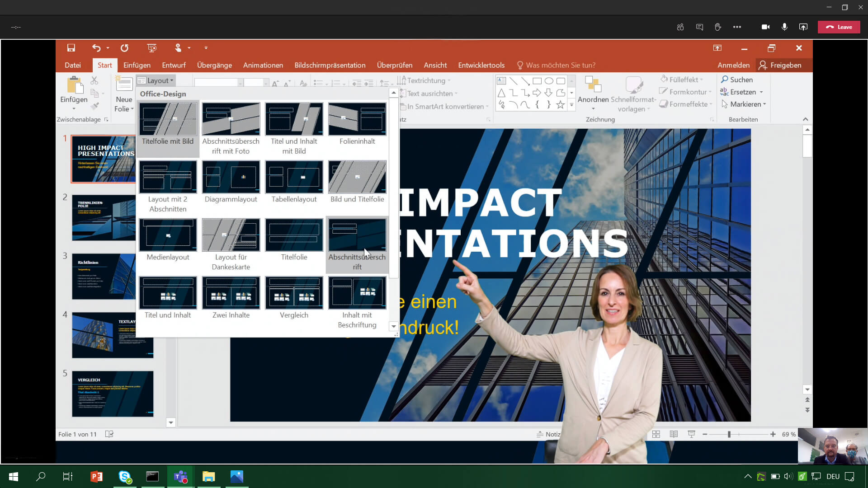Image resolution: width=868 pixels, height=488 pixels.
Task: Open the Datei tab
Action: click(x=73, y=65)
